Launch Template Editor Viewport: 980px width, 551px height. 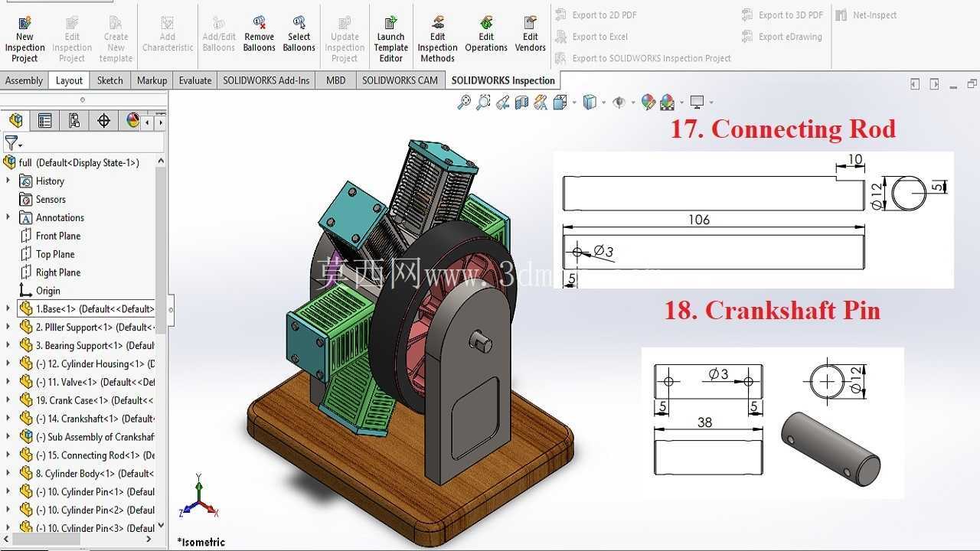(x=391, y=38)
